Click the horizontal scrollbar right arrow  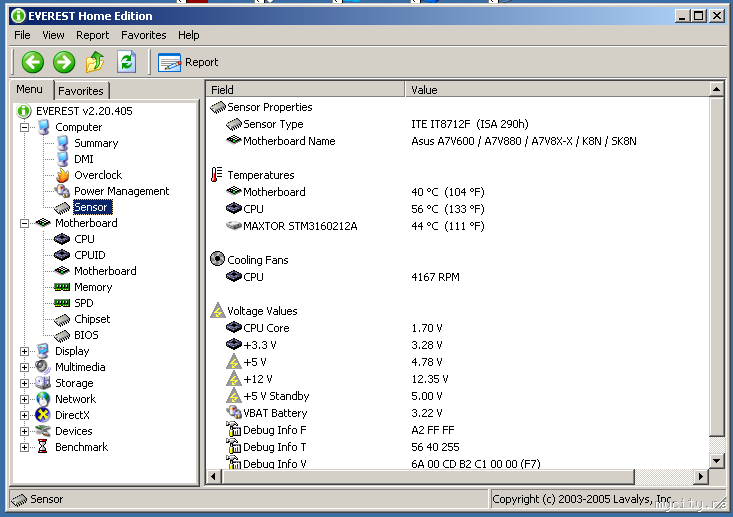click(x=701, y=477)
